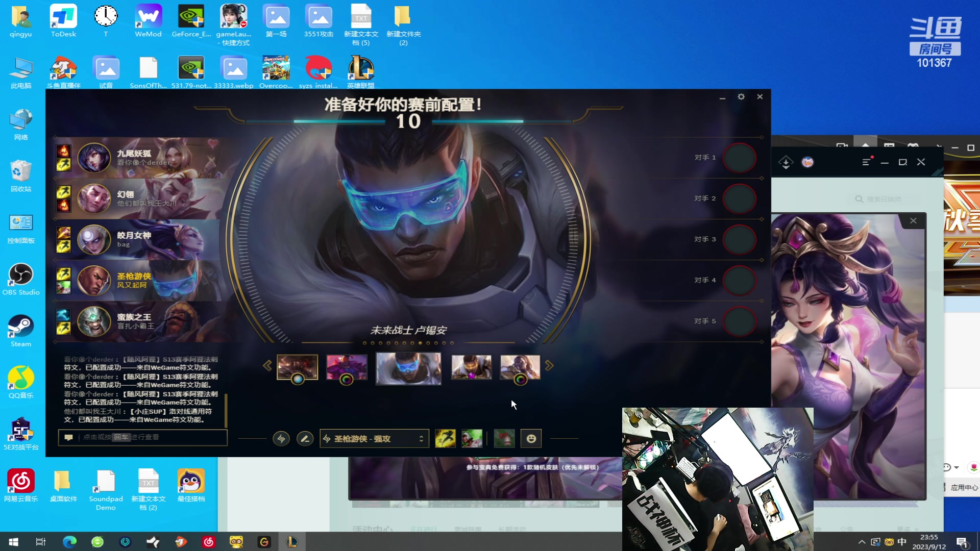Switch to League of Legends taskbar icon

click(x=291, y=542)
